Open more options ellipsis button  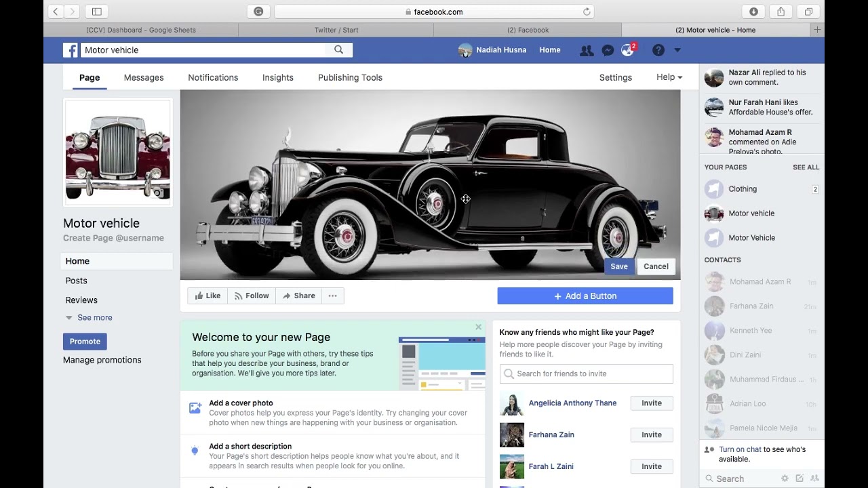(x=332, y=296)
